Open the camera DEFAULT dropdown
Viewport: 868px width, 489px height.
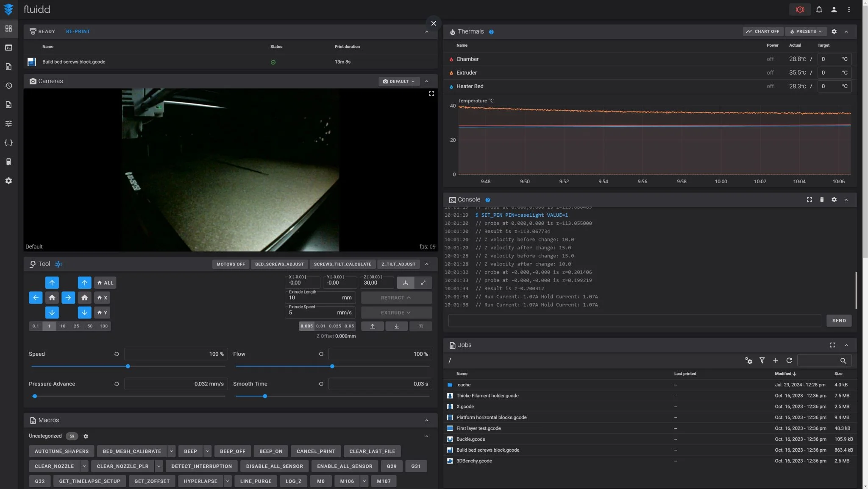pos(399,81)
